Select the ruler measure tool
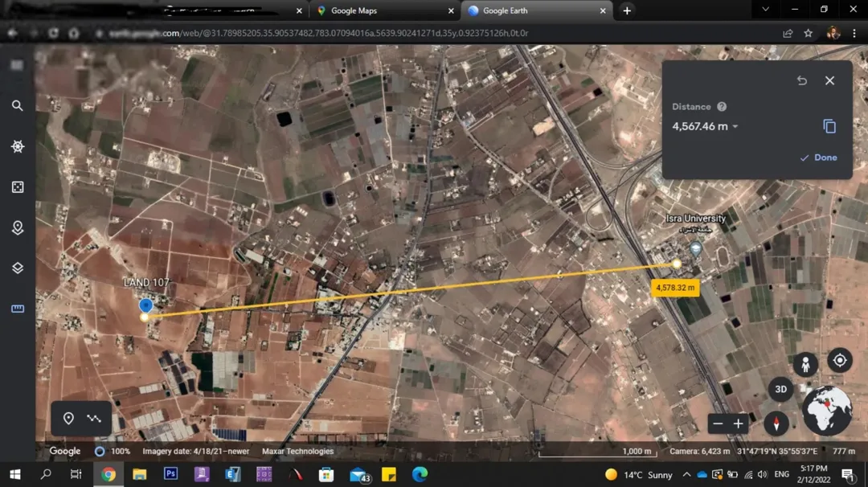Screen dimensions: 868x487 (x=18, y=309)
